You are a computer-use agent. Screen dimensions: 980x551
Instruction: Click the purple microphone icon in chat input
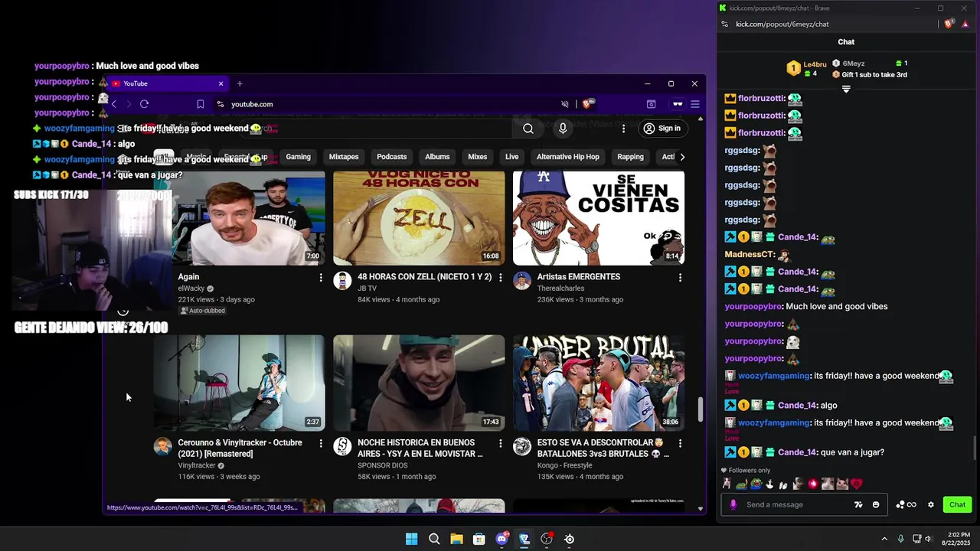click(x=733, y=504)
